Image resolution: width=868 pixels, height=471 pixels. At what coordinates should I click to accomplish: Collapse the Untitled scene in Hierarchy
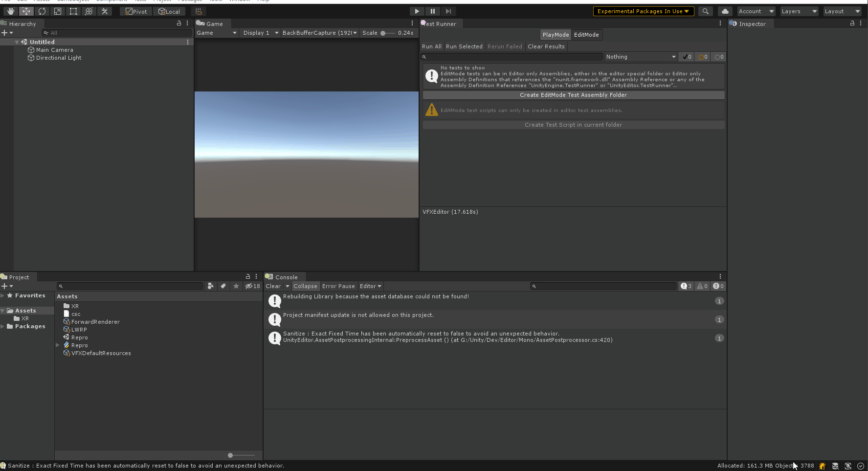tap(17, 42)
